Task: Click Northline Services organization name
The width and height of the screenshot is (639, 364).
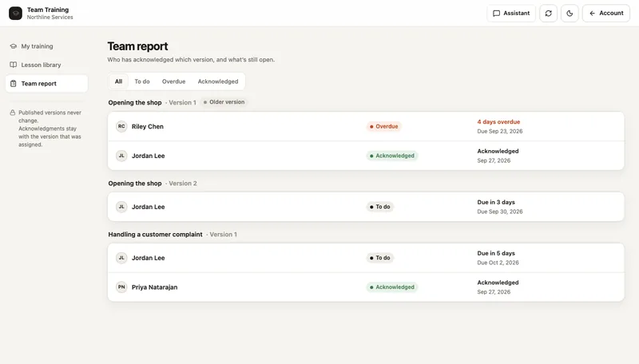Action: tap(50, 17)
